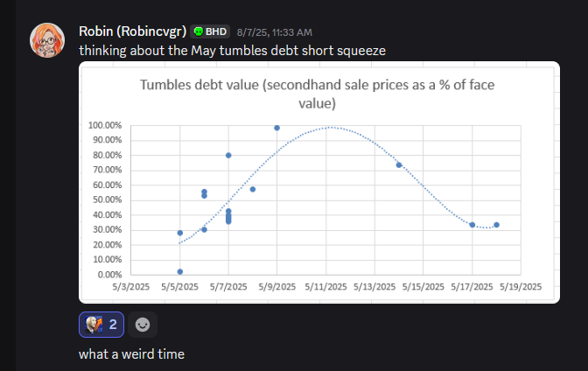The width and height of the screenshot is (588, 371).
Task: Click the 100.00% y-axis label
Action: click(x=105, y=126)
